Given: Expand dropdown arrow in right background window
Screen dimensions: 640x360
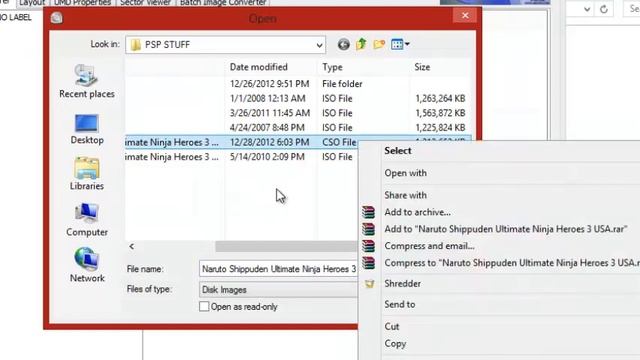Looking at the screenshot, I should 587,9.
